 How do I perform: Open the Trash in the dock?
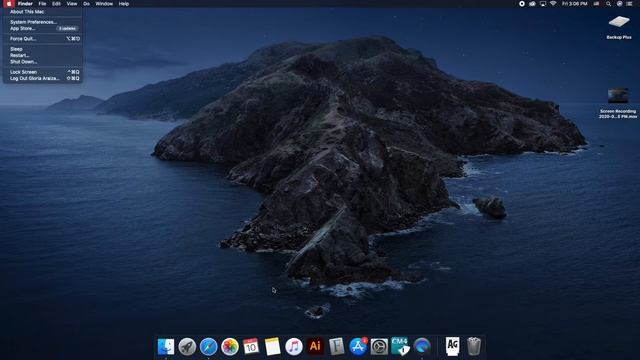tap(473, 346)
